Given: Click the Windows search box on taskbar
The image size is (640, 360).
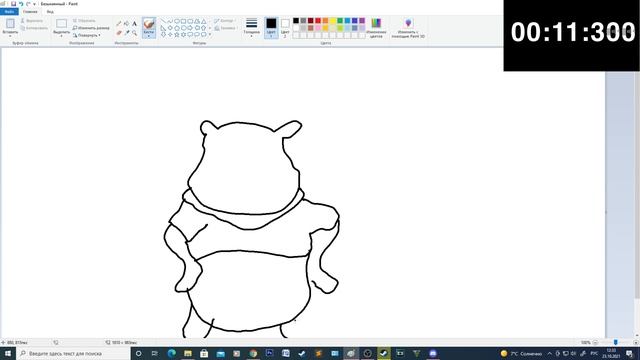Looking at the screenshot, I should point(73,353).
